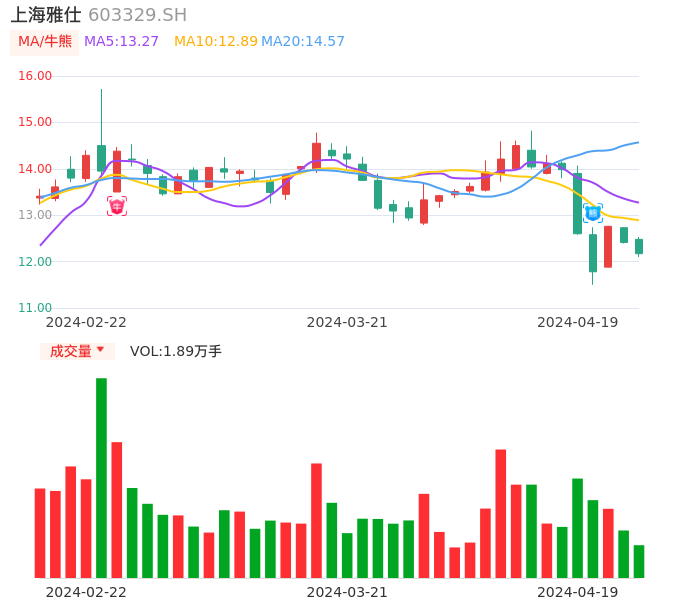Toggle the MA5 purple line legend
This screenshot has width=686, height=606.
click(121, 42)
